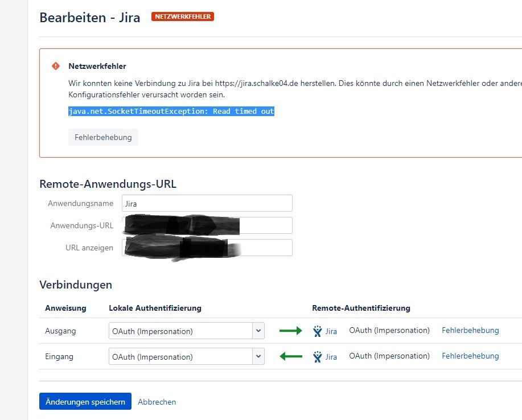Click the red Netzwerkfehler warning icon
The image size is (522, 420).
tap(56, 66)
